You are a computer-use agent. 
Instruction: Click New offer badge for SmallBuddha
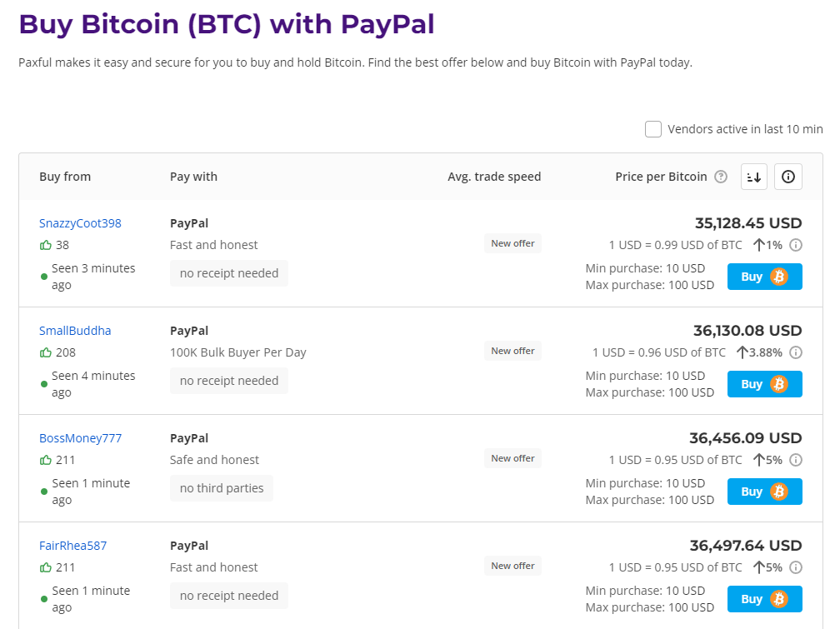tap(512, 351)
